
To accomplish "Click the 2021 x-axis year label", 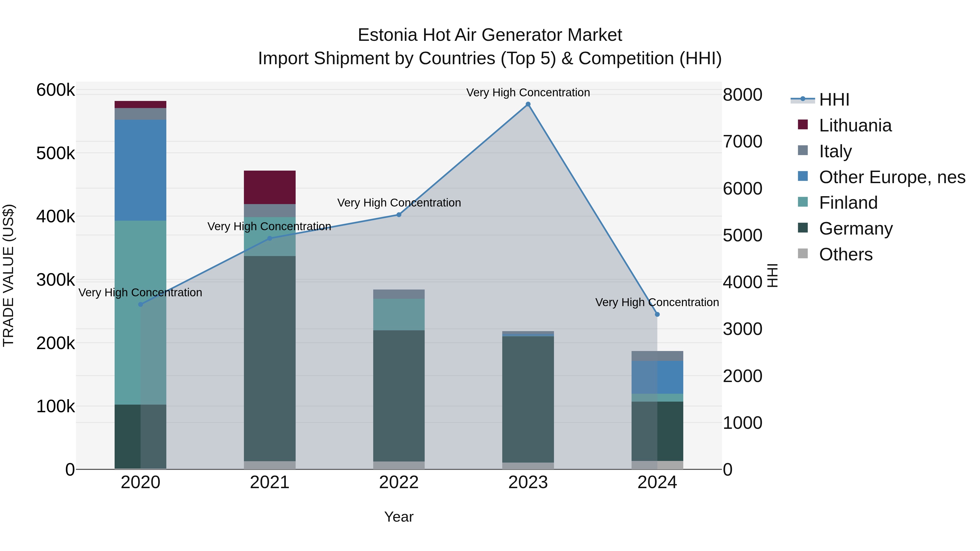I will coord(270,482).
